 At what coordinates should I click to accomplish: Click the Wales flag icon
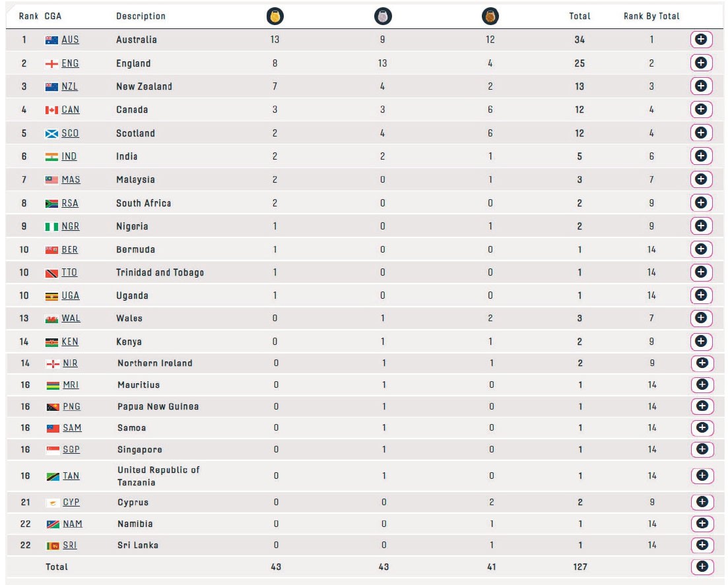tap(52, 319)
